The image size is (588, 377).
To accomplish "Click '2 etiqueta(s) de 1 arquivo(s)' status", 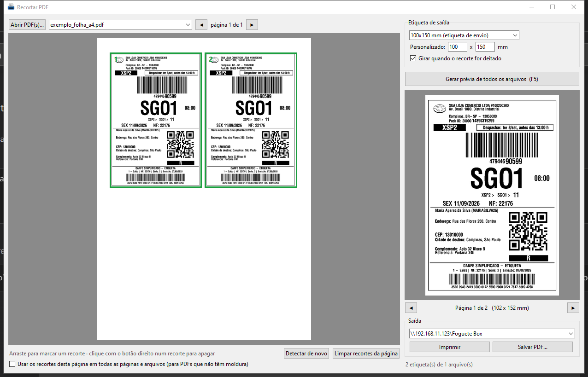I will pyautogui.click(x=439, y=365).
